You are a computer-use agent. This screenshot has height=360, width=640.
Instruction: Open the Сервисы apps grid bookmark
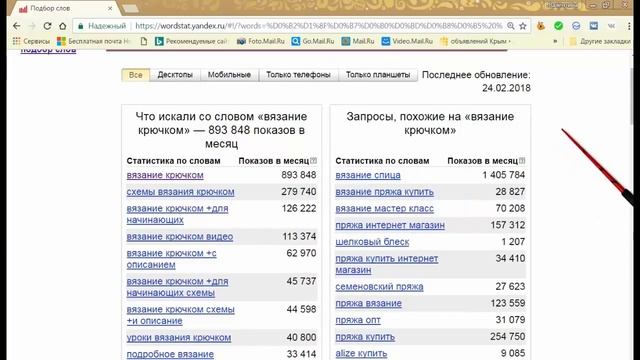point(31,41)
